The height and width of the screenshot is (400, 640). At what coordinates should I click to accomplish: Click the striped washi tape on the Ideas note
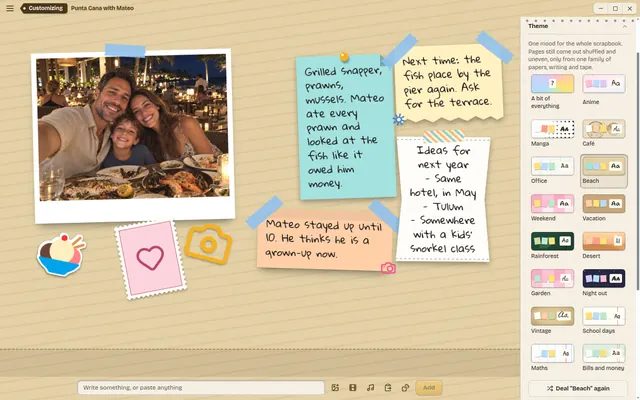(x=444, y=136)
